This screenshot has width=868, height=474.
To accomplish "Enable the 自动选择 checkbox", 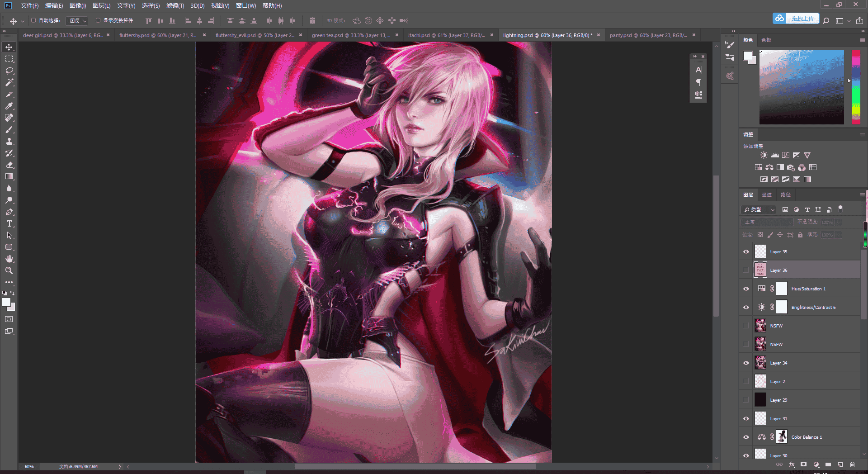I will point(33,20).
